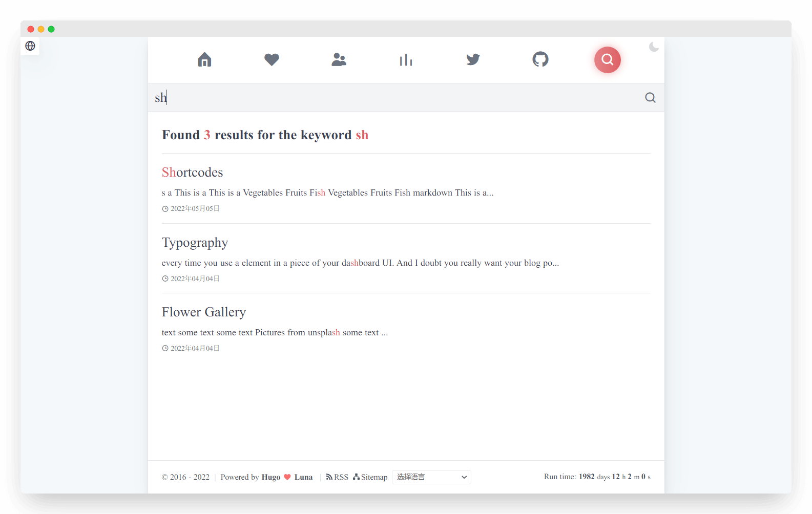Click the globe language icon

point(30,46)
